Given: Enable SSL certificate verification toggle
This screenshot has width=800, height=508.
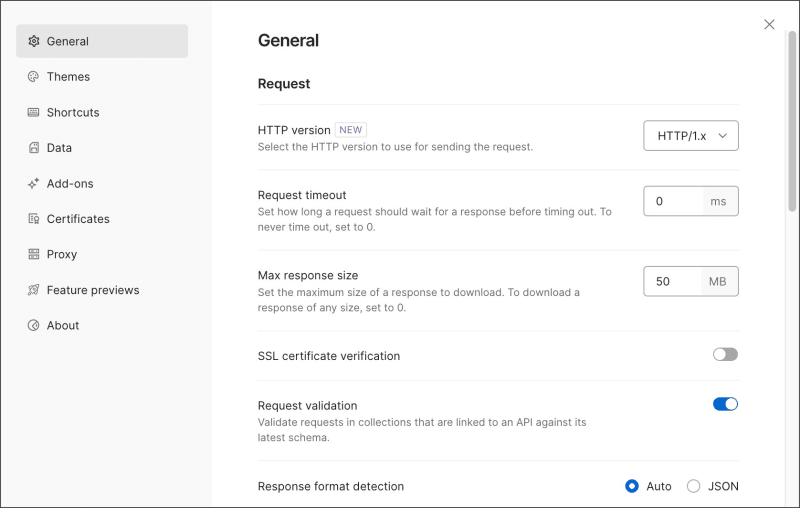Looking at the screenshot, I should click(x=725, y=354).
